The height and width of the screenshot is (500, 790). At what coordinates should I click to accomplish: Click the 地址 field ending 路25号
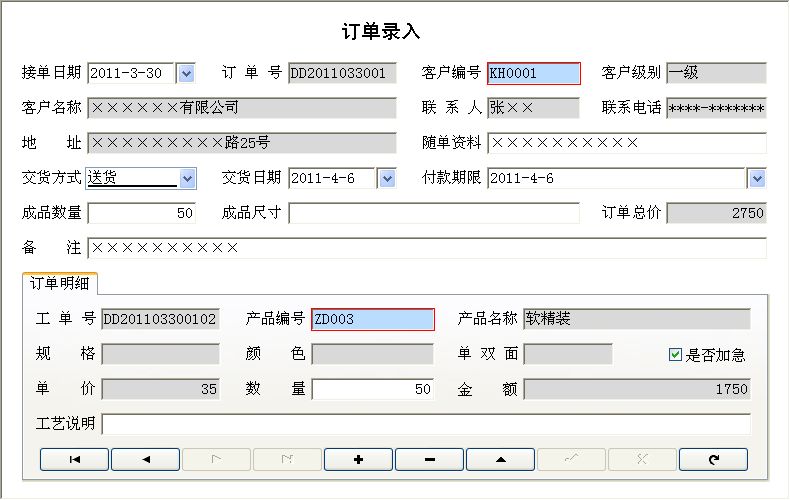click(242, 143)
